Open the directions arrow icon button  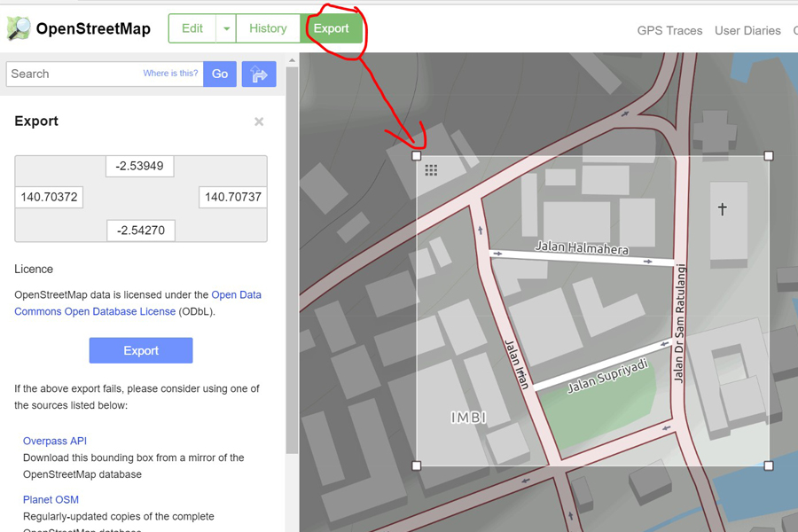click(259, 74)
